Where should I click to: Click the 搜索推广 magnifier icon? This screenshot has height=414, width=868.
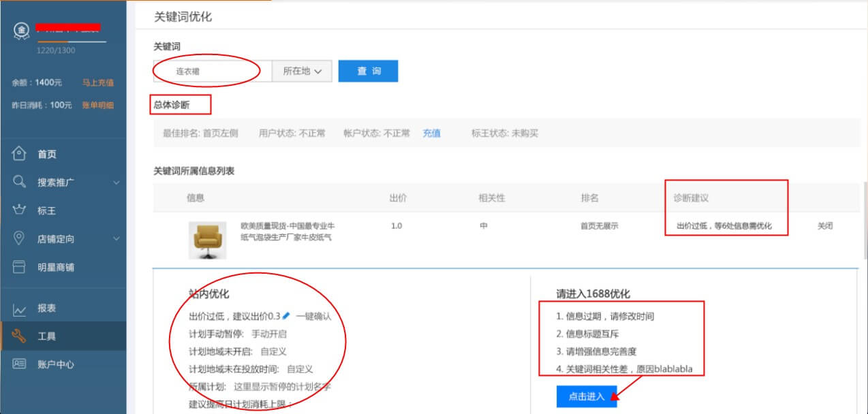(19, 182)
